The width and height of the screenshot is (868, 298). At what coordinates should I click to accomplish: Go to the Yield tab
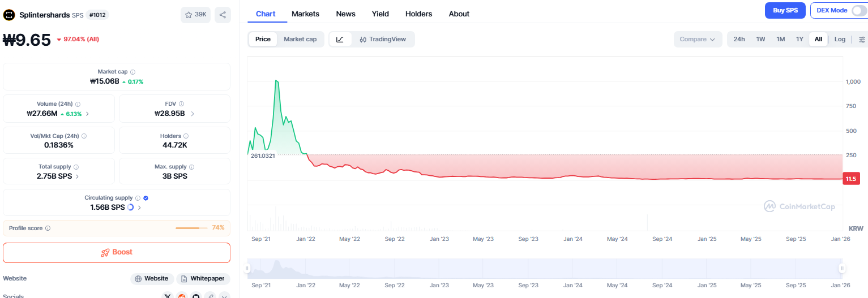pos(380,14)
